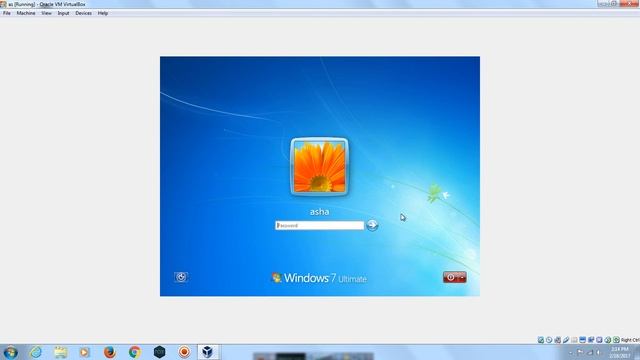Open the taskbar clock and date

620,353
